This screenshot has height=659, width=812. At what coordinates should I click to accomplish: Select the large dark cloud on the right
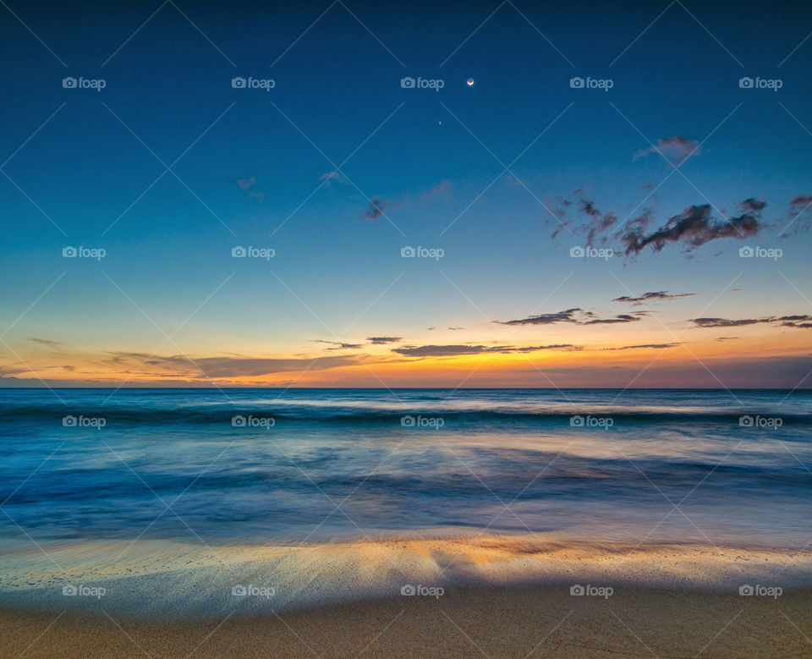click(689, 227)
